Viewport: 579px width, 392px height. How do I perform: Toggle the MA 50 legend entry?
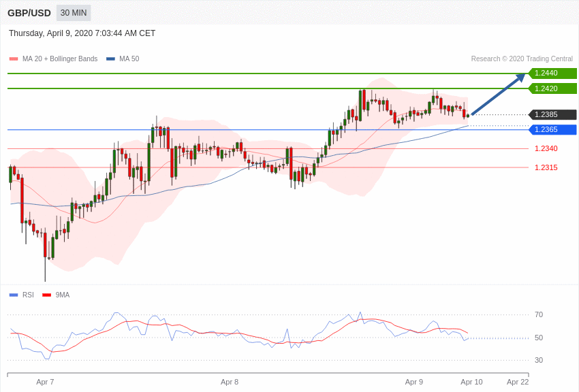pyautogui.click(x=123, y=59)
